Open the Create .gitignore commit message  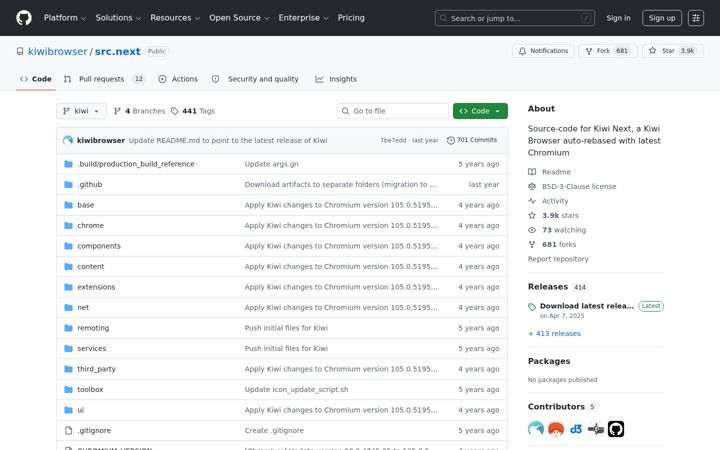274,431
